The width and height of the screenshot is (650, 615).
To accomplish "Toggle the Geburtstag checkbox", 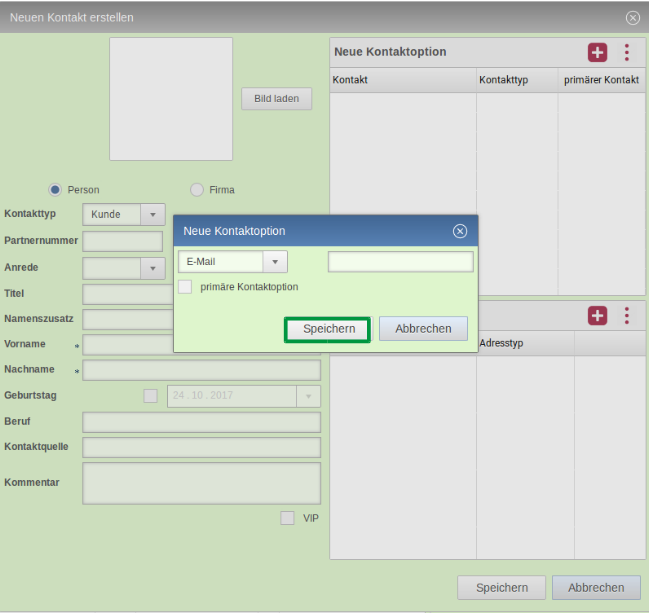I will 151,396.
